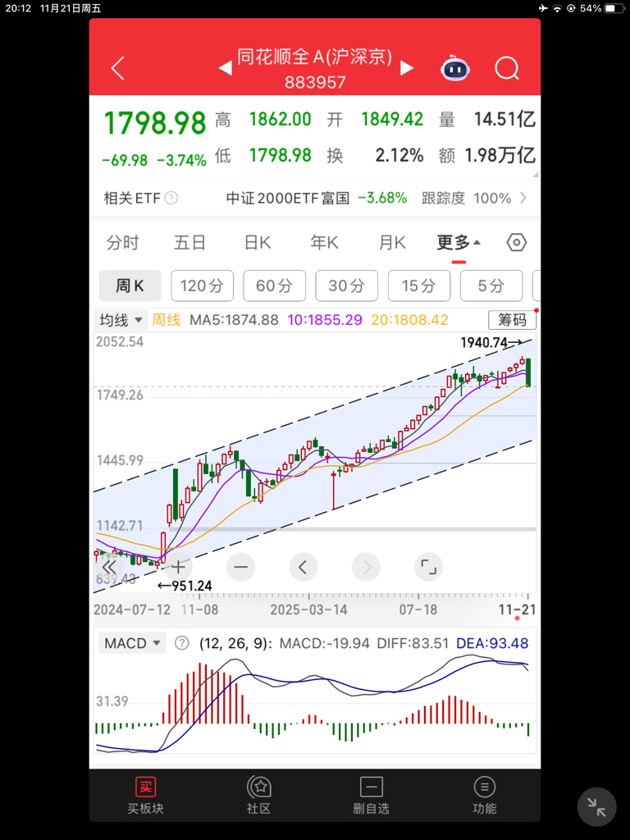The image size is (630, 840).
Task: Tap the current price 1798.98
Action: point(155,123)
